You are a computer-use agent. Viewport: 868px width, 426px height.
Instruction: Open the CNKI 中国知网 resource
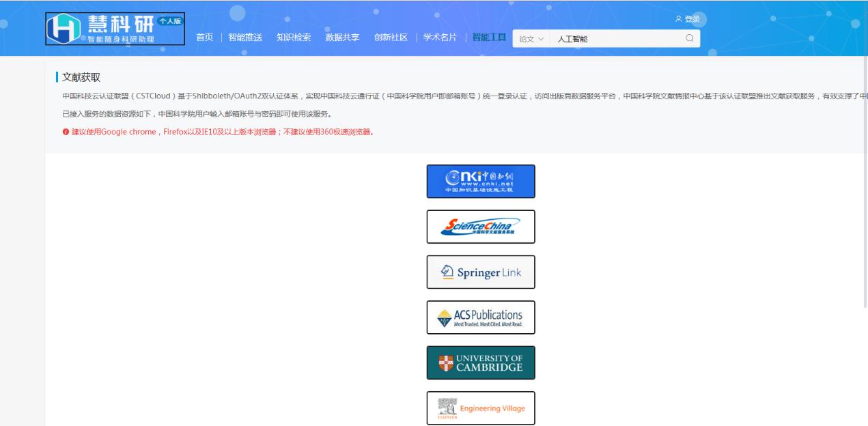click(481, 182)
